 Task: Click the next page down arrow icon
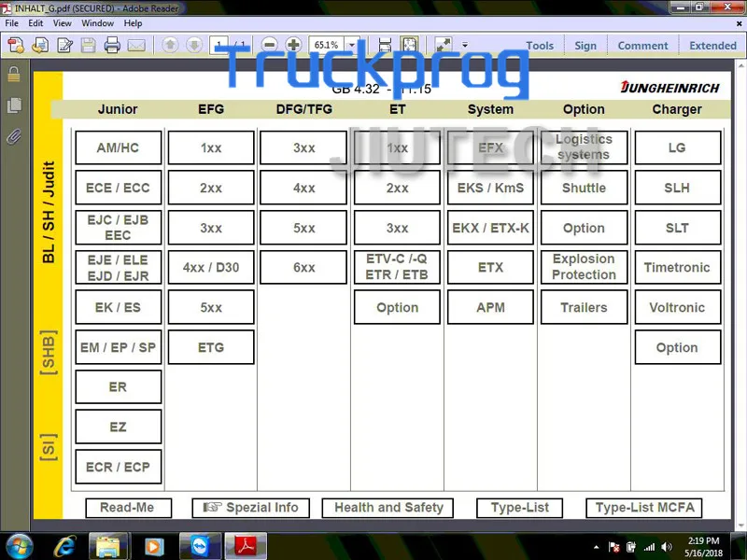click(x=194, y=45)
